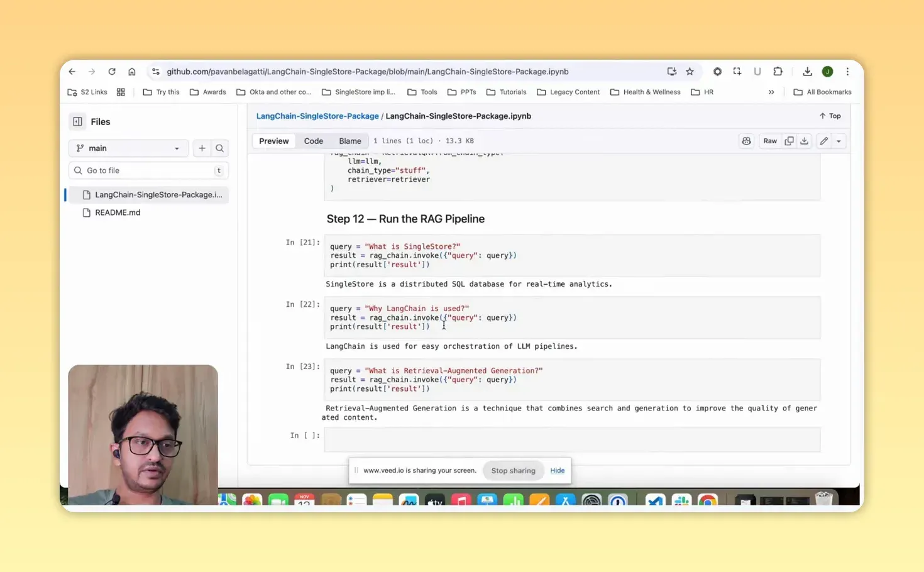Bookmark this page with the star icon
This screenshot has width=924, height=572.
click(690, 72)
